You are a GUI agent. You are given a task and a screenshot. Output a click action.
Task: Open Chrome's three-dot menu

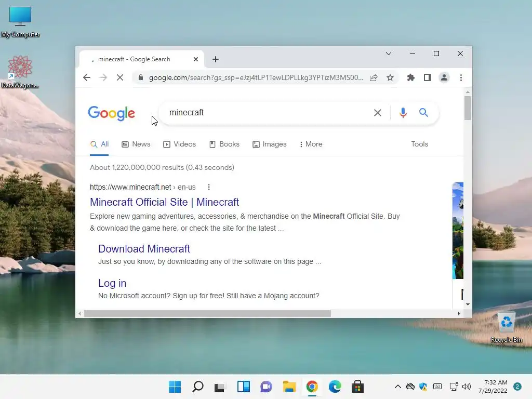pyautogui.click(x=461, y=78)
